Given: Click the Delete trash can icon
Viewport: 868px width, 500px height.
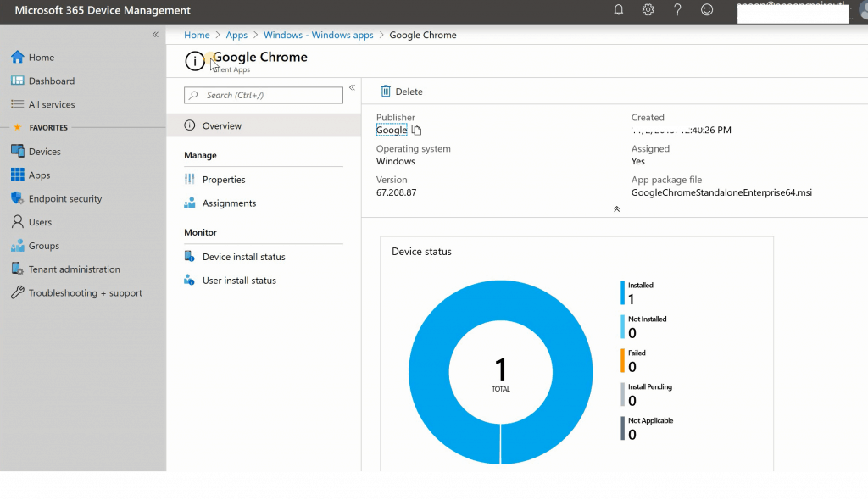Looking at the screenshot, I should [x=386, y=92].
